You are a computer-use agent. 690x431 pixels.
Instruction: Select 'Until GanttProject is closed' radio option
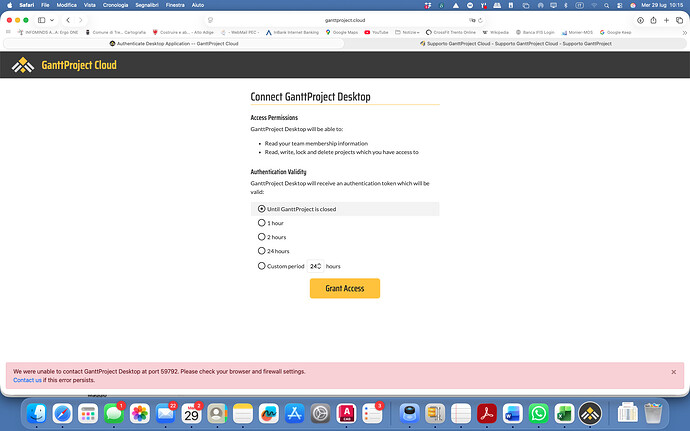pyautogui.click(x=261, y=209)
